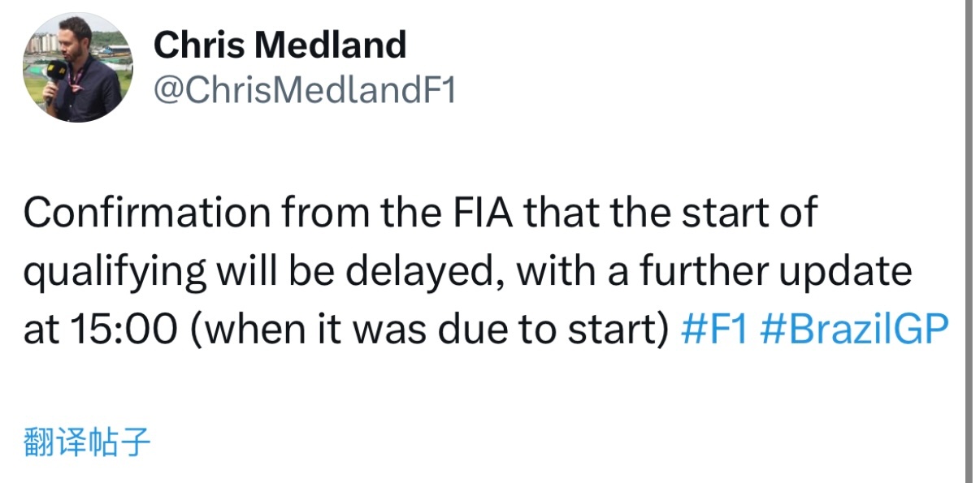Click the tweet body text paragraph
This screenshot has height=483, width=980.
pos(455,272)
